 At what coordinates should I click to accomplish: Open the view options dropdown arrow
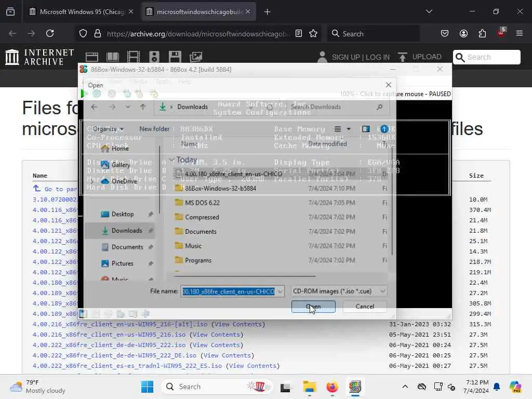tap(349, 129)
